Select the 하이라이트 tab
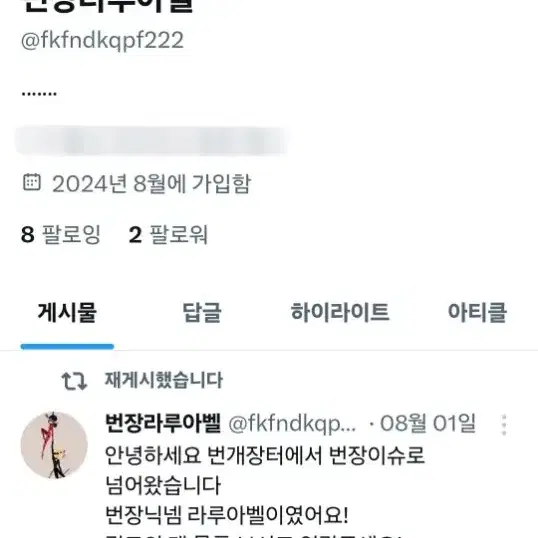 pyautogui.click(x=340, y=312)
